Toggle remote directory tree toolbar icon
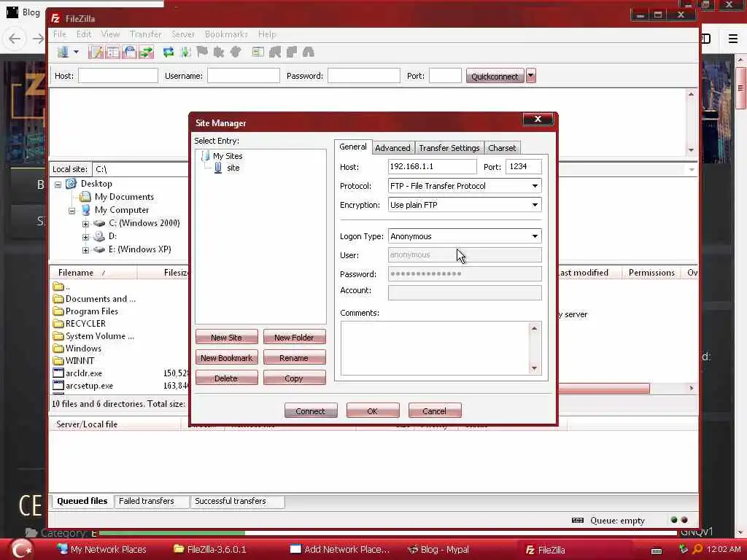 (x=129, y=52)
